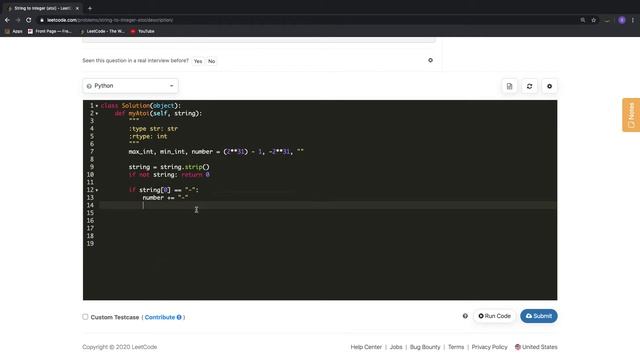640x360 pixels.
Task: Open the Python language dropdown
Action: click(131, 86)
